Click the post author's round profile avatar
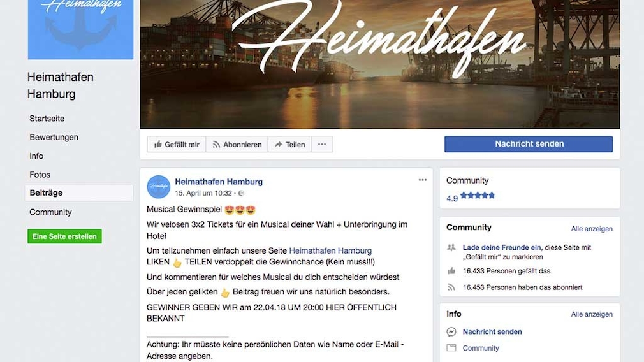Image resolution: width=644 pixels, height=362 pixels. click(x=159, y=187)
